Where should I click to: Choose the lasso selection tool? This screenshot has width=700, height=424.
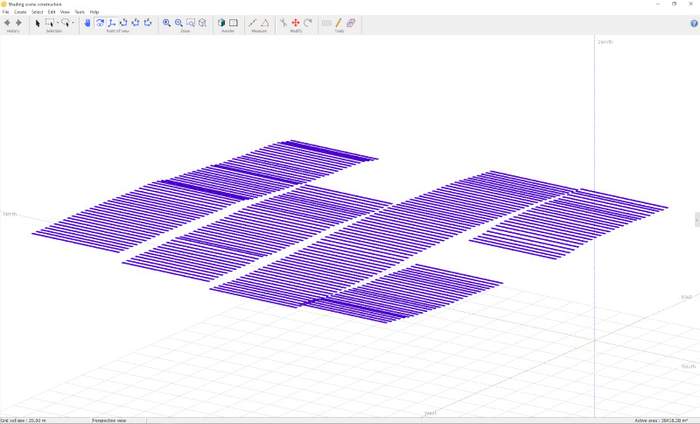click(x=66, y=23)
